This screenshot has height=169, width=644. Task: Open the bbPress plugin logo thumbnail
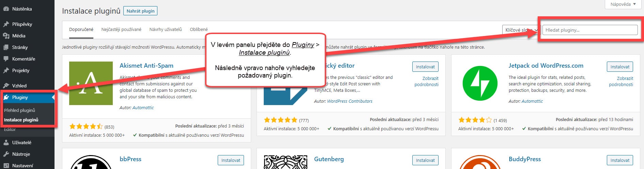tap(91, 162)
